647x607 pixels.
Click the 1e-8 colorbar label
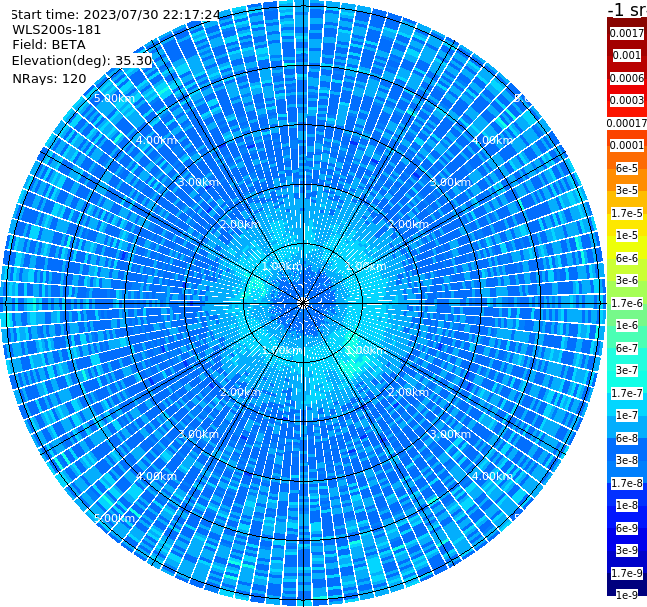(x=627, y=505)
